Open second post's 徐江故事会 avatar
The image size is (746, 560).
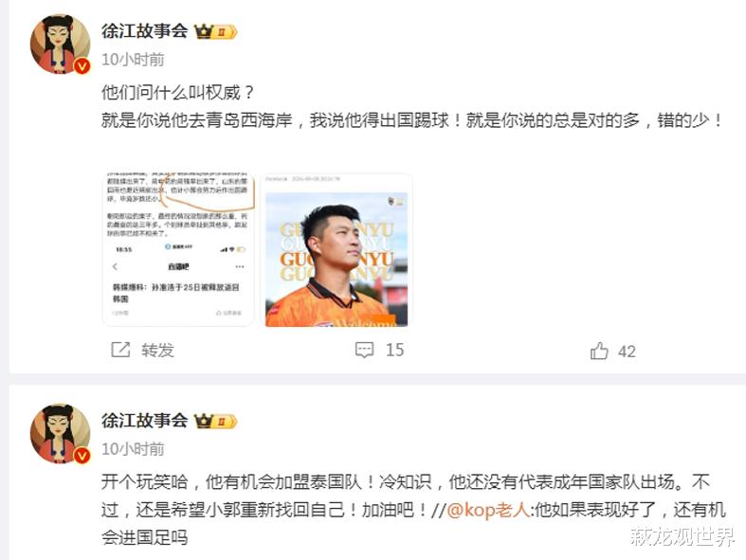click(60, 433)
